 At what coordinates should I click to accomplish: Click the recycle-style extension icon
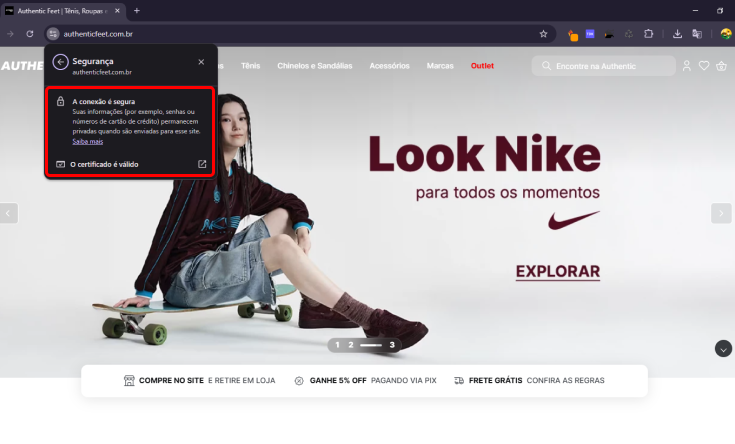[629, 34]
